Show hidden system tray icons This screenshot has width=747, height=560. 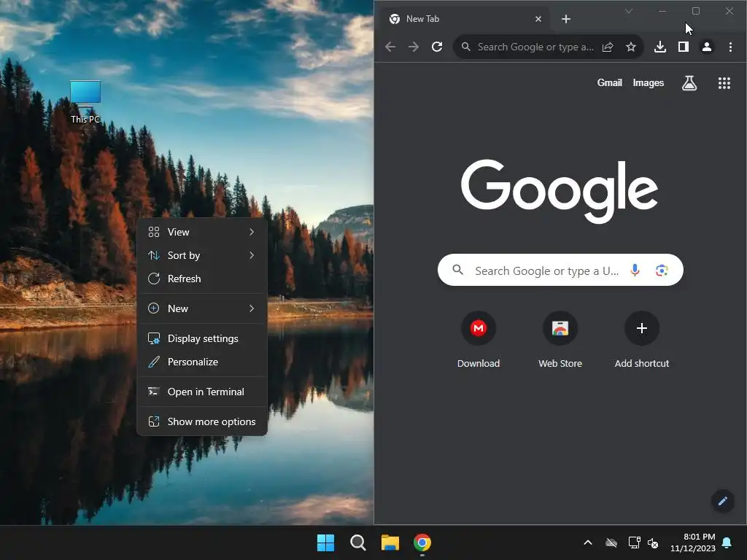[x=588, y=542]
